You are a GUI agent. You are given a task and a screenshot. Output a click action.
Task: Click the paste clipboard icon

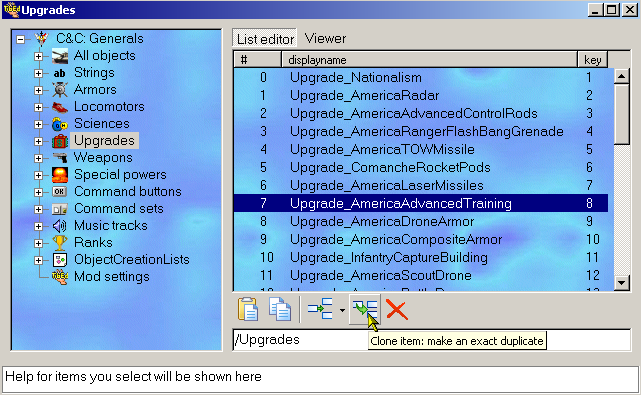247,309
